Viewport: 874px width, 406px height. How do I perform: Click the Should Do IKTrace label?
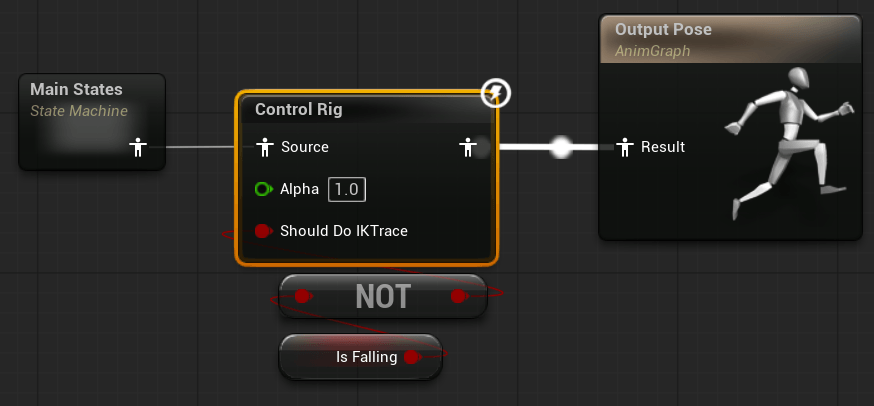(343, 231)
